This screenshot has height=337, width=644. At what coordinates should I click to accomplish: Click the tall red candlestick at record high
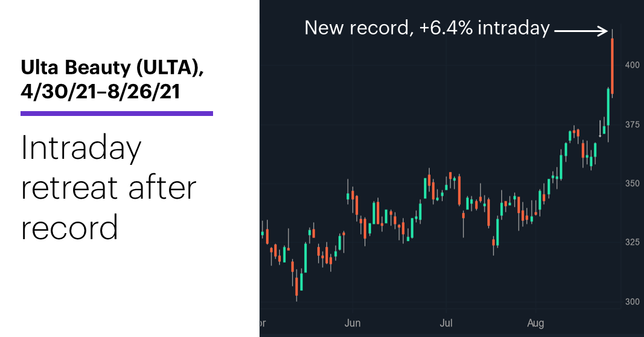pos(613,66)
